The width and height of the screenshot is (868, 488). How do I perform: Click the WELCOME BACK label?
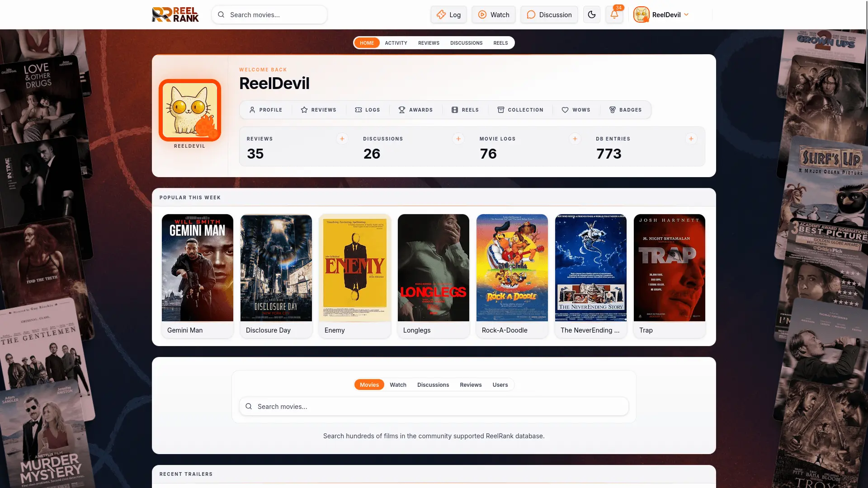(263, 70)
